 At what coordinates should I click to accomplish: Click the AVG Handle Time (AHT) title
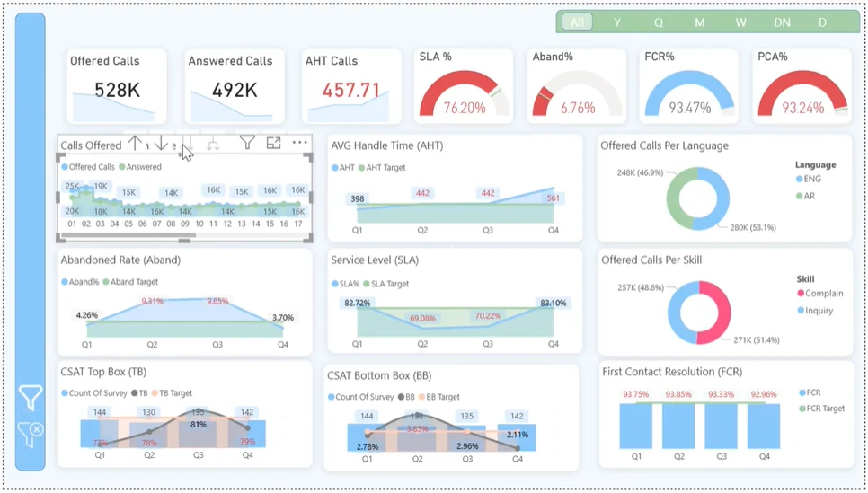pos(387,145)
